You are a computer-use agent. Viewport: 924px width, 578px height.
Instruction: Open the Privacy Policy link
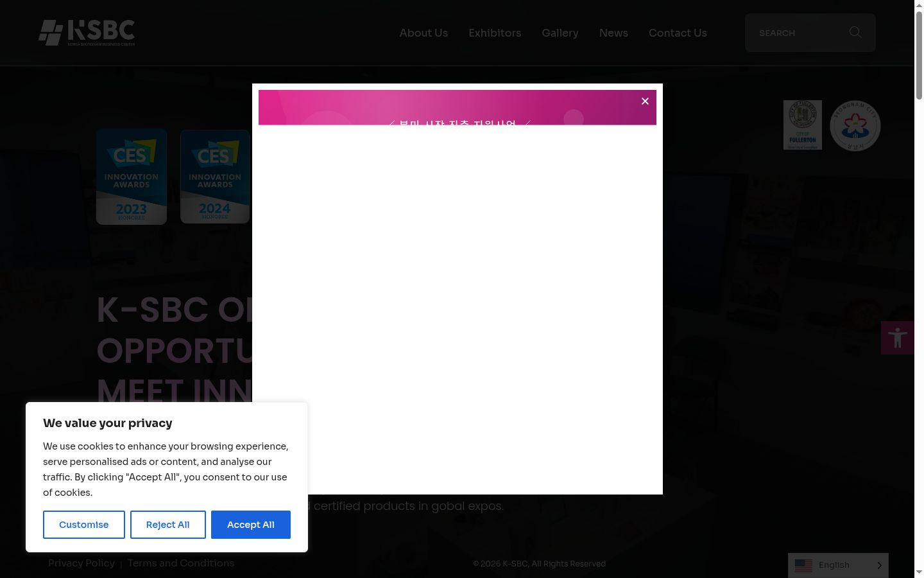click(x=81, y=563)
